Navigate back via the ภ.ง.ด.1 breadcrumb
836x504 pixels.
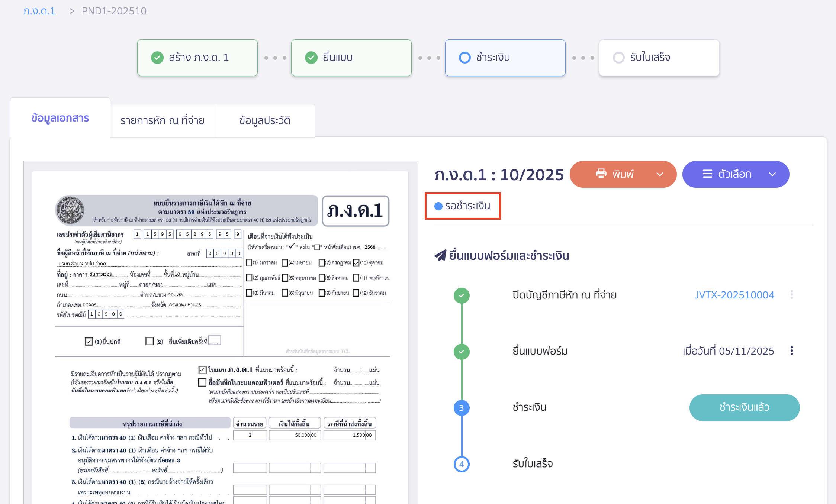(x=39, y=11)
